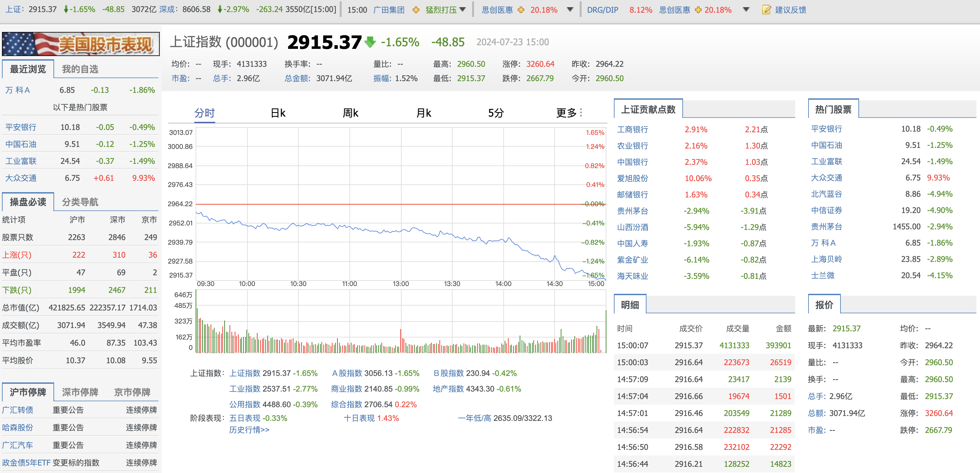Image resolution: width=980 pixels, height=473 pixels.
Task: Open the 广汇转债 suspension entry
Action: [18, 410]
